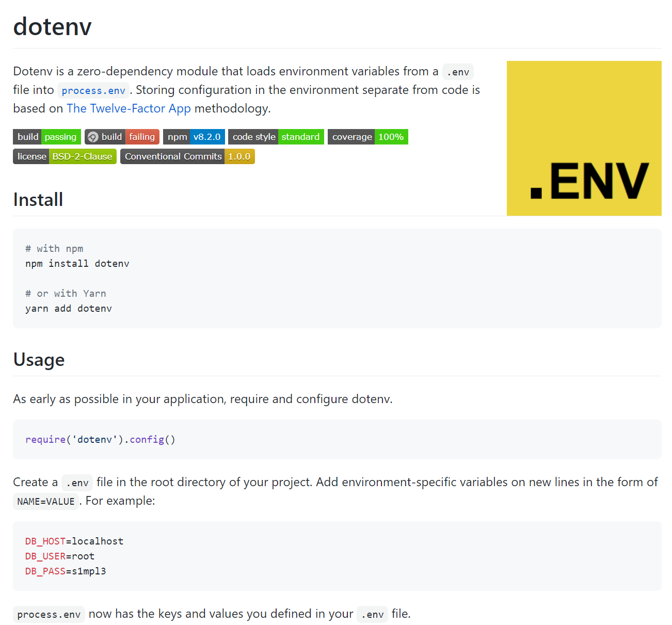Click the DB_HOST=localhost line

point(74,541)
